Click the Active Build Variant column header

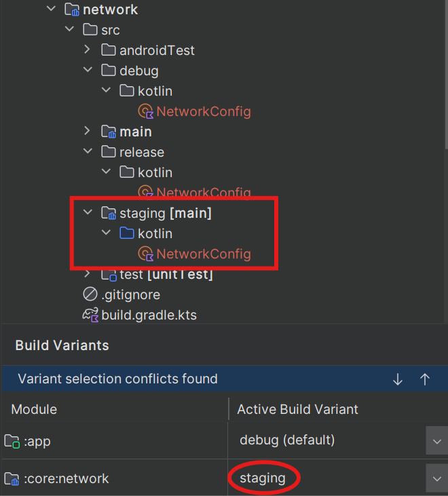click(x=298, y=409)
